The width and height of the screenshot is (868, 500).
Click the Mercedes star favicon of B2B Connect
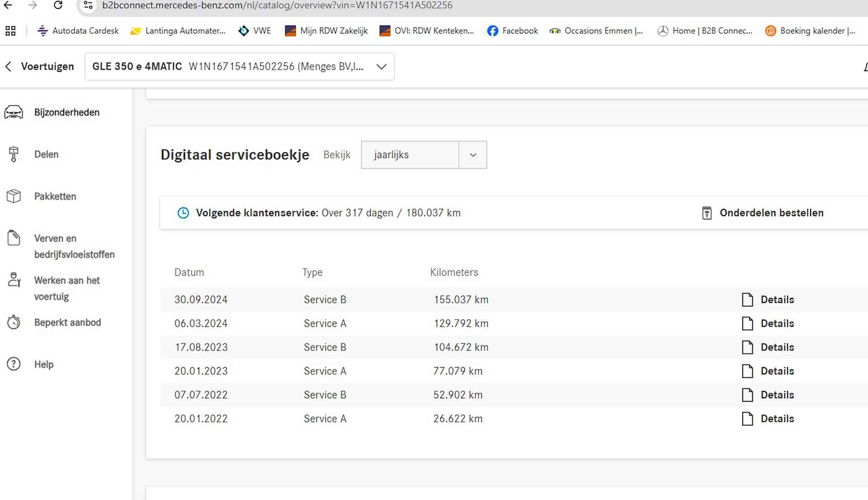tap(663, 31)
